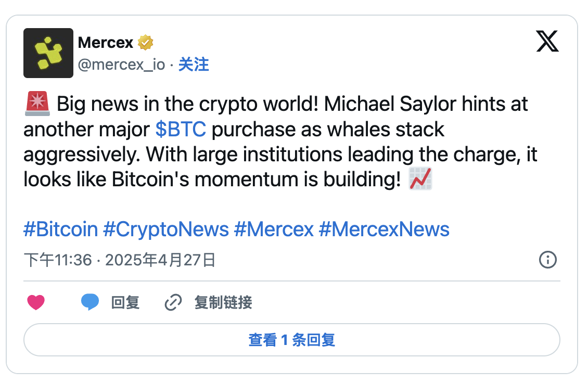The image size is (588, 384).
Task: Like the post with heart icon
Action: click(x=36, y=302)
